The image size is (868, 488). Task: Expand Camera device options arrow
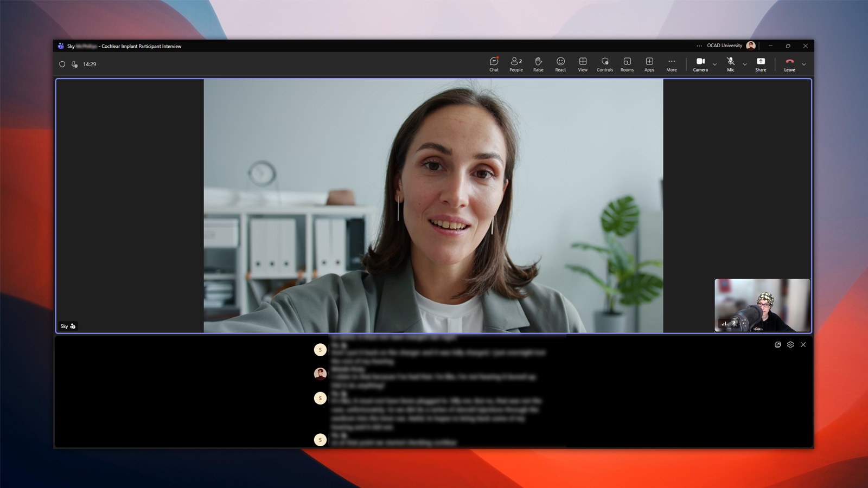click(x=714, y=65)
